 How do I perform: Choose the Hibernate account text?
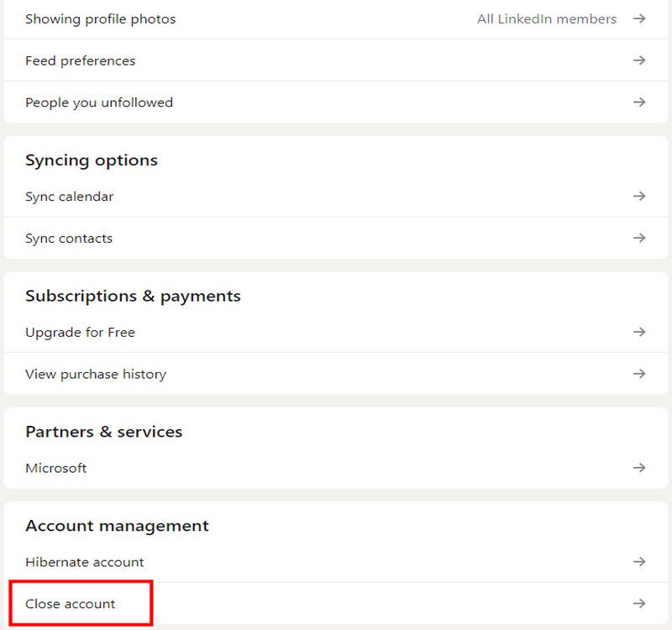pyautogui.click(x=85, y=562)
